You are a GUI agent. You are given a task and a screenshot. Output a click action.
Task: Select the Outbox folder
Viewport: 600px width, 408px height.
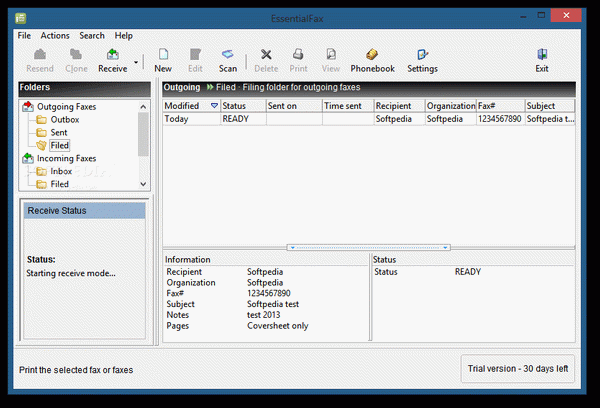[63, 120]
